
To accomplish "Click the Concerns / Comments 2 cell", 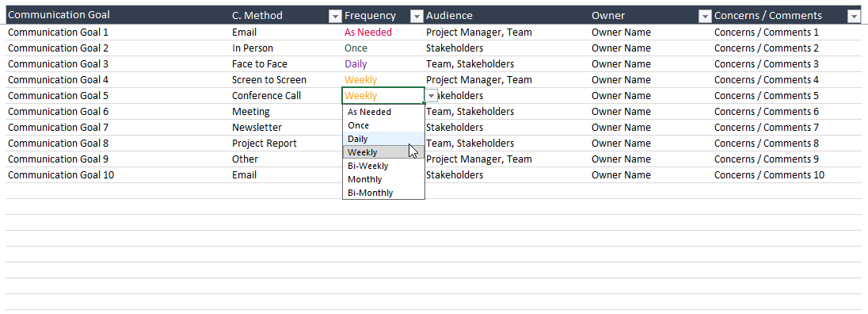I will [x=786, y=48].
